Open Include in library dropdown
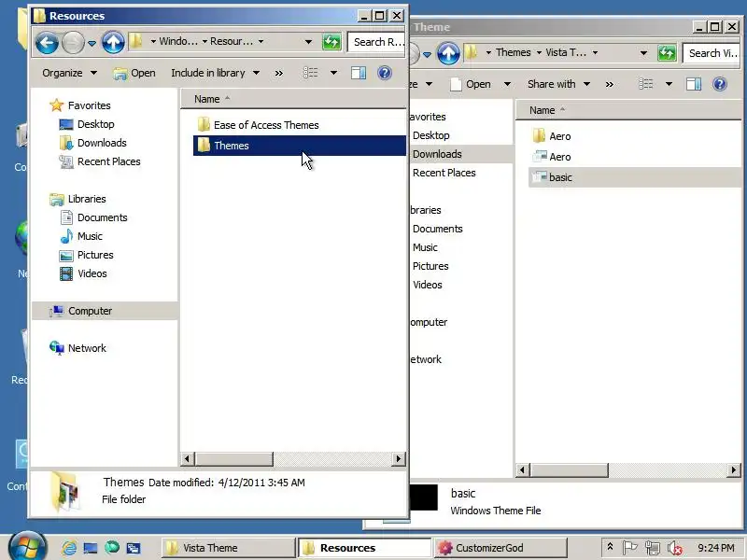The height and width of the screenshot is (560, 747). click(215, 73)
